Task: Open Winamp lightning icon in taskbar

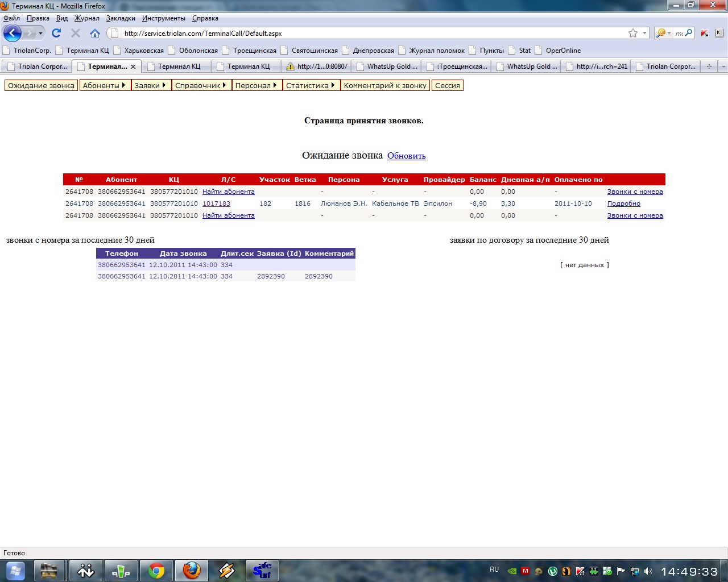Action: 227,570
